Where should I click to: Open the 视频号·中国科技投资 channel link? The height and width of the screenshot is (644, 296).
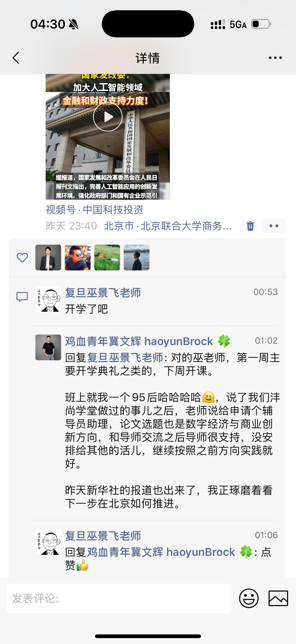coord(94,210)
